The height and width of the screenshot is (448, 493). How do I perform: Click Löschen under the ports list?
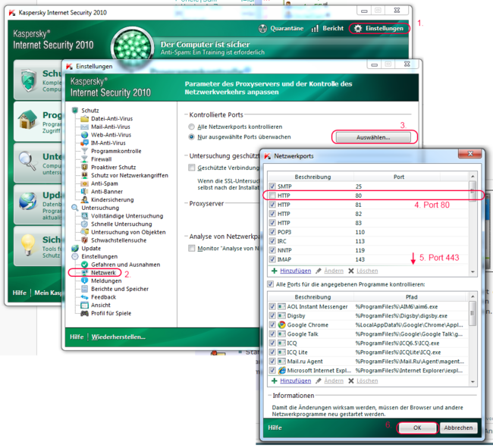coord(367,271)
